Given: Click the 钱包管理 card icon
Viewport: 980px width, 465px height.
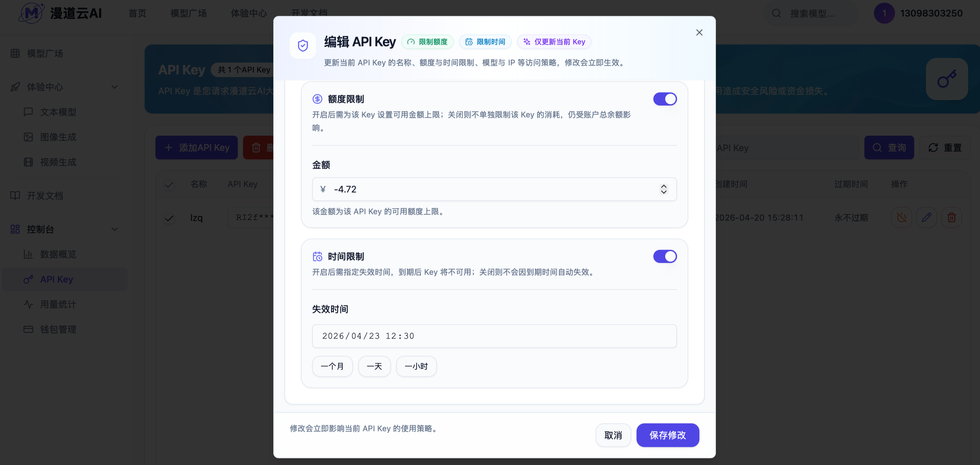Looking at the screenshot, I should [28, 330].
